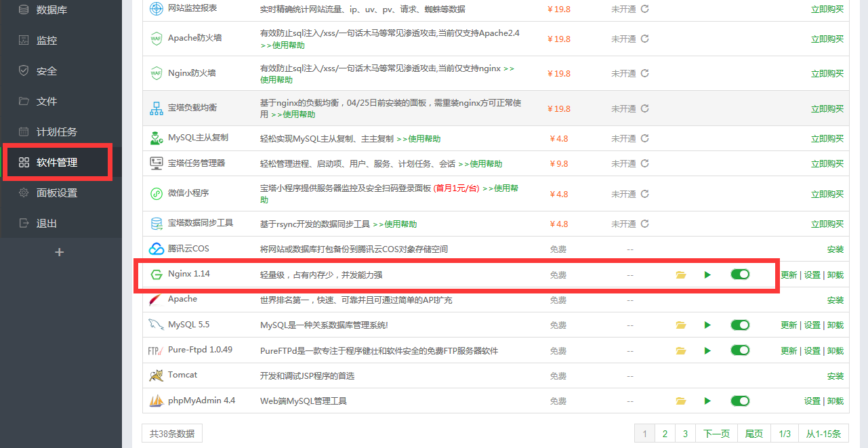This screenshot has width=868, height=448.
Task: Click 更新 for Nginx 1.14
Action: (x=789, y=275)
